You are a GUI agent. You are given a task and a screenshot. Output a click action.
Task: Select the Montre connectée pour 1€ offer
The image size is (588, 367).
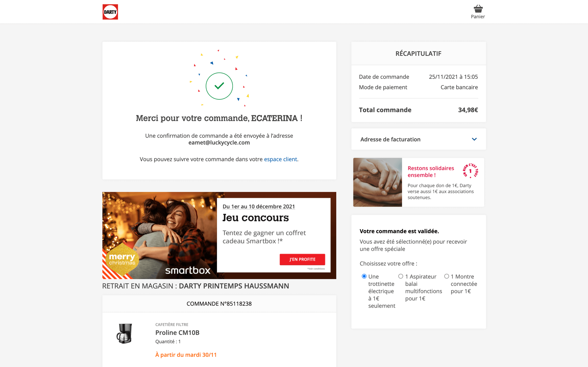click(x=446, y=276)
